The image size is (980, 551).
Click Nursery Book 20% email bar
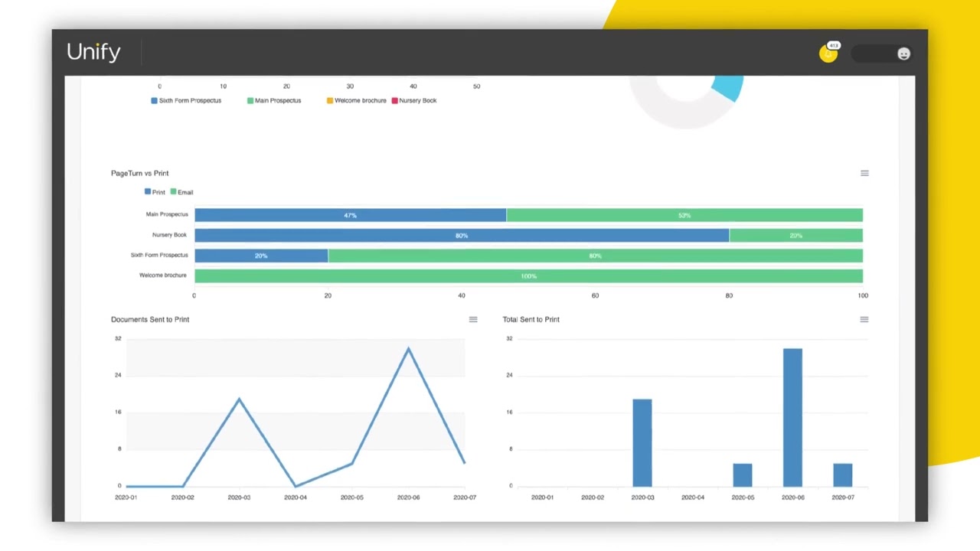point(796,236)
